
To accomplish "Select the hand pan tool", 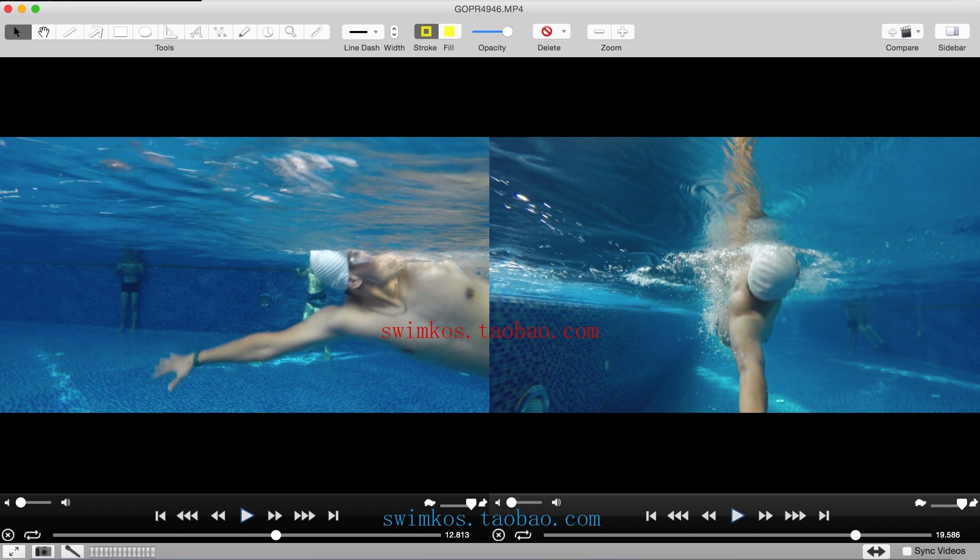I will 44,32.
